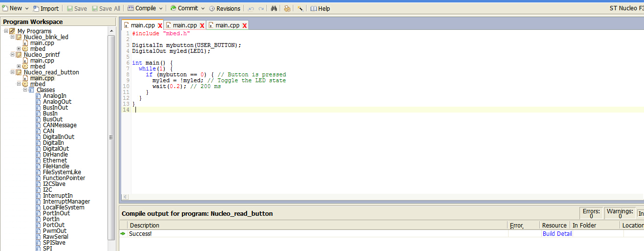644x251 pixels.
Task: Open the Compile dropdown arrow
Action: 161,8
